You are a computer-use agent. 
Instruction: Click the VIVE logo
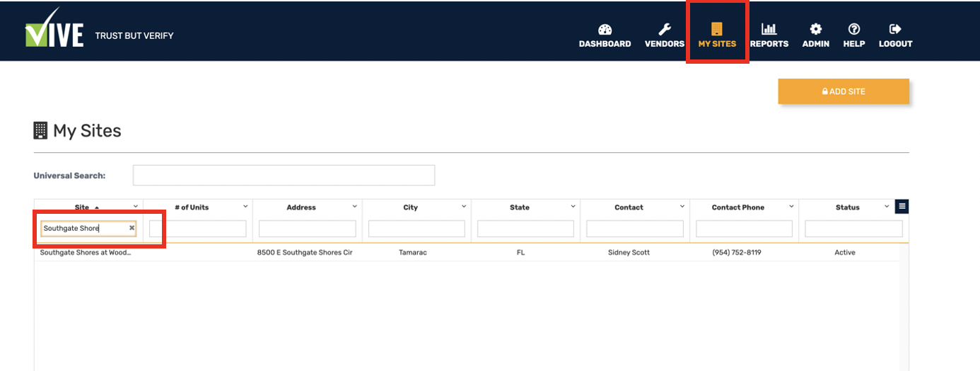pyautogui.click(x=54, y=30)
